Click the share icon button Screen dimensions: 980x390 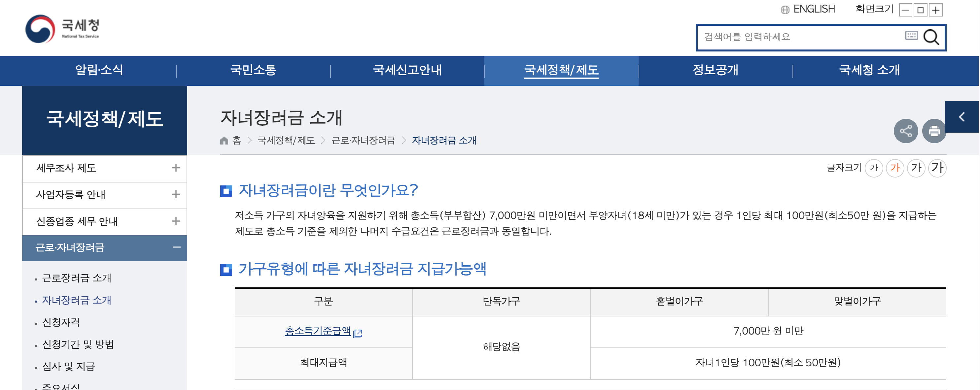pyautogui.click(x=905, y=131)
